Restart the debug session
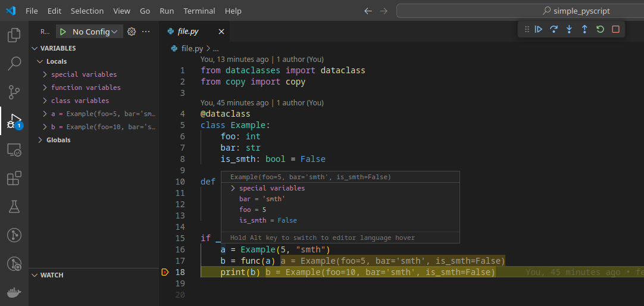This screenshot has width=644, height=306. (600, 29)
